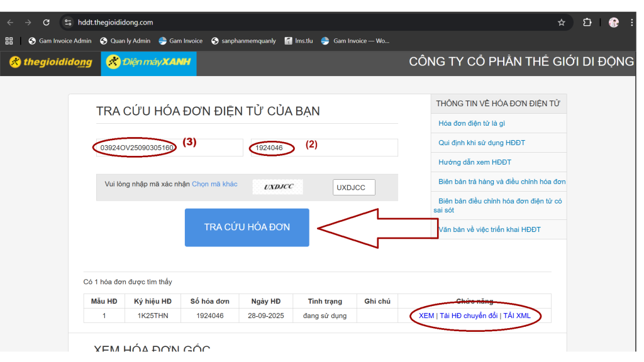Open the apps grid in bookmarks bar
Screen dimensions: 644x362
coord(9,41)
